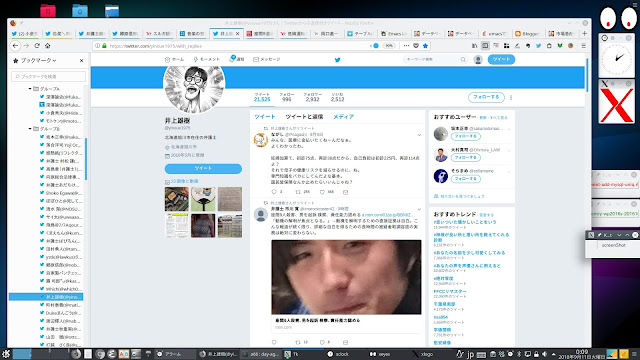Go back with Firefox back arrow
The height and width of the screenshot is (360, 640).
point(16,46)
